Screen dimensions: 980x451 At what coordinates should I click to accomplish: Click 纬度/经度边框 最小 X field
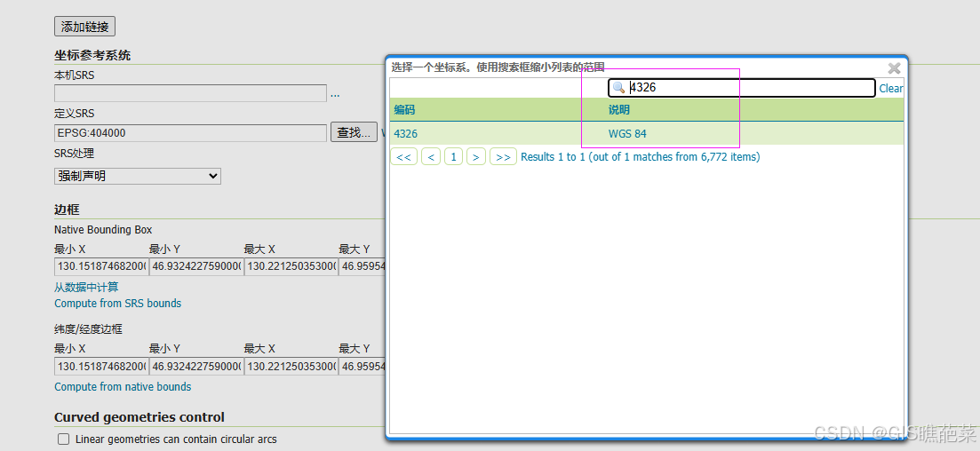tap(101, 366)
